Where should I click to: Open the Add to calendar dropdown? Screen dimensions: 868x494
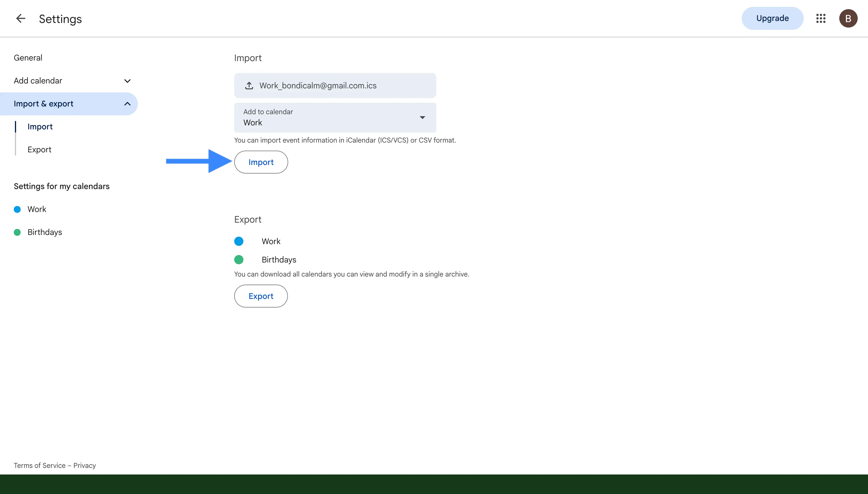335,117
